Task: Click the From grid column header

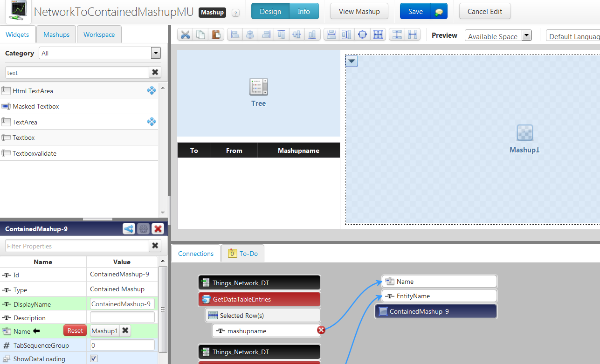Action: point(234,150)
